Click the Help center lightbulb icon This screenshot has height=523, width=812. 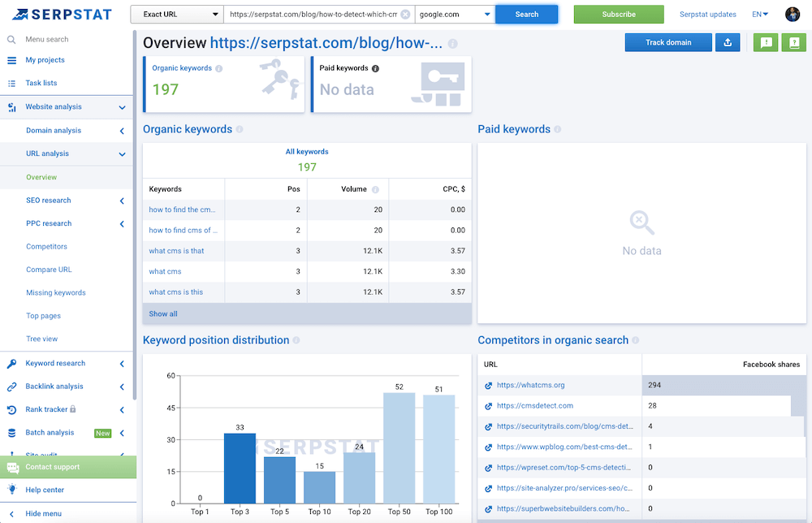[x=12, y=490]
